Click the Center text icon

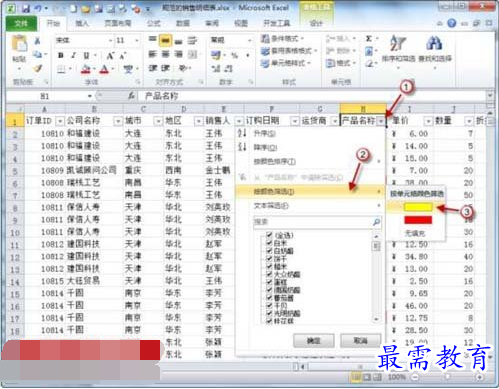click(165, 54)
